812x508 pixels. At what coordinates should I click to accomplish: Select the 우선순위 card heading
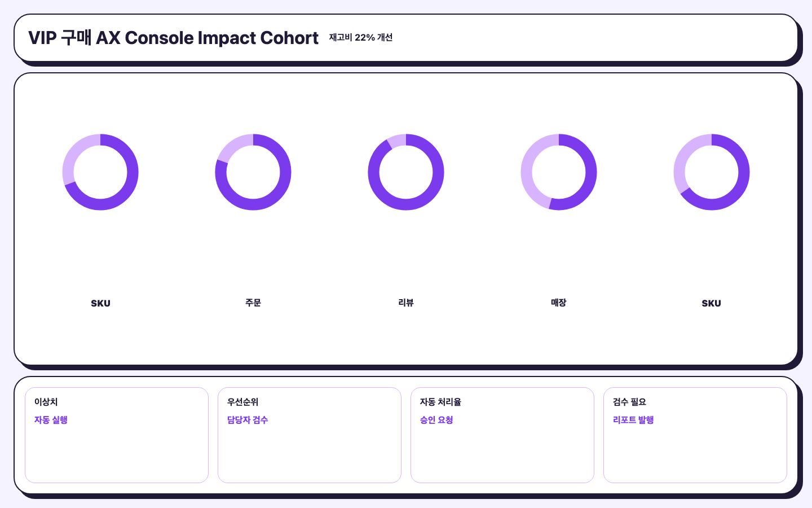pos(242,402)
